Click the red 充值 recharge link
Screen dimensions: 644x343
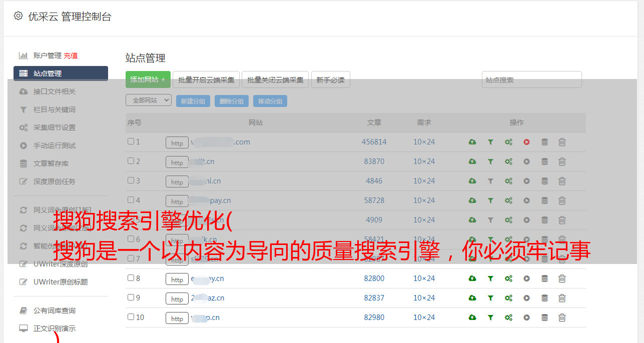[x=71, y=55]
